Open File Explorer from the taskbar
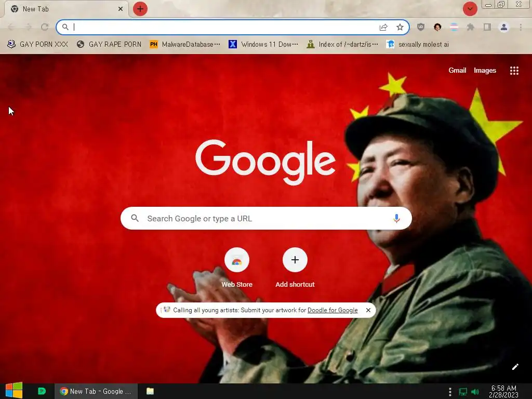Screen dimensions: 532x399 pyautogui.click(x=150, y=391)
